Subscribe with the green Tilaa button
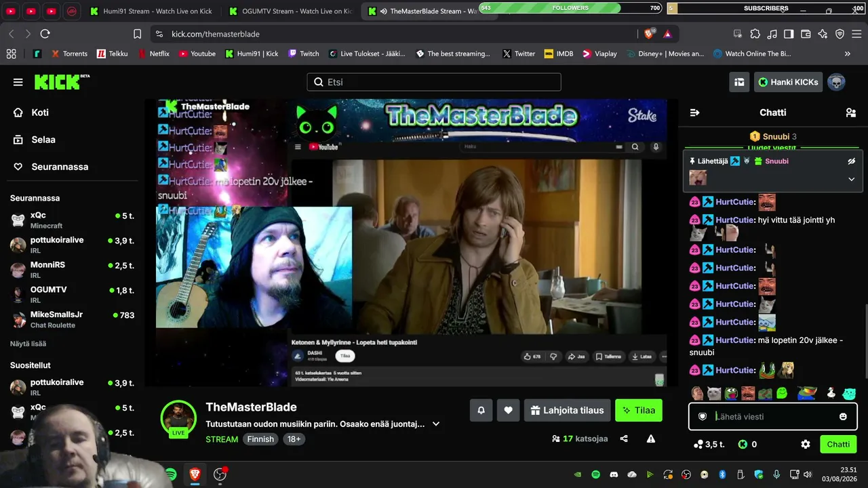Screen dimensions: 868x488 (x=639, y=410)
